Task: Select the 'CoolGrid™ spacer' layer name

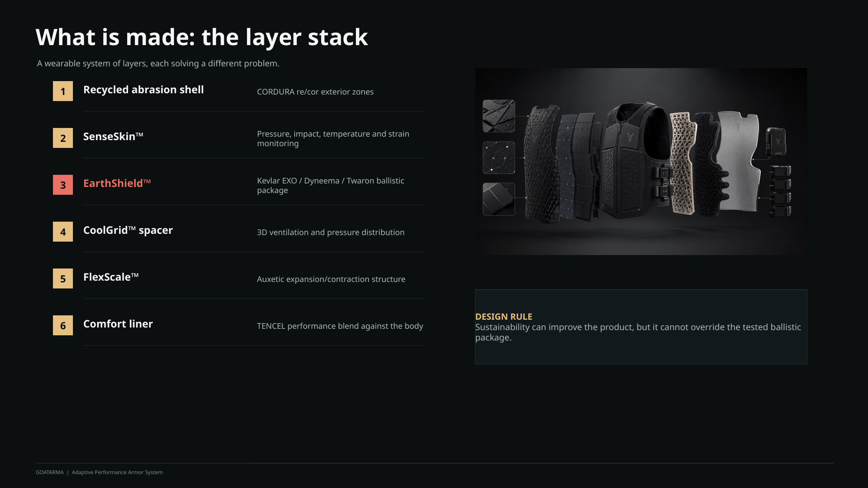Action: point(128,230)
